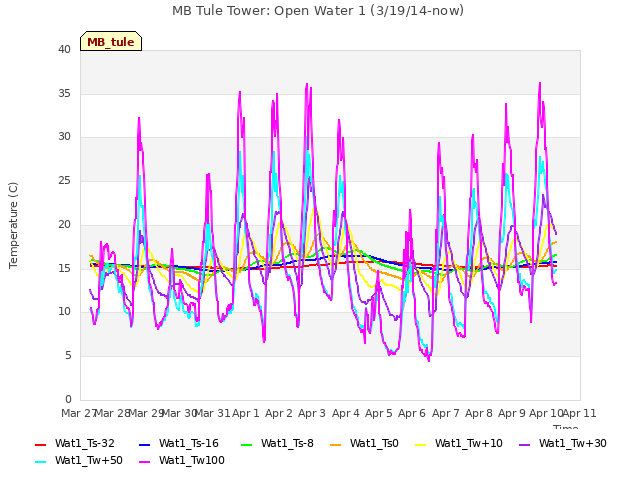Viewport: 640px width, 480px height.
Task: Click the cyan Wat1_Tw+50 legend swatch
Action: [40, 462]
